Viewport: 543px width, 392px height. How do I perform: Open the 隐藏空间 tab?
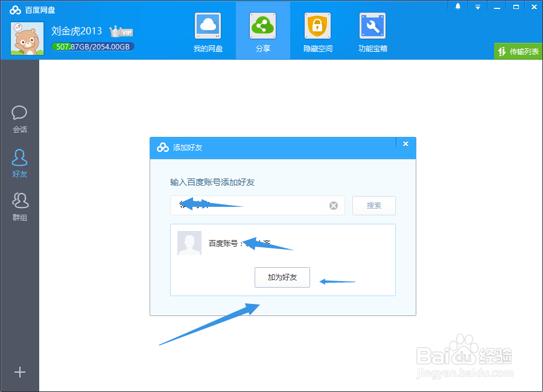[317, 32]
